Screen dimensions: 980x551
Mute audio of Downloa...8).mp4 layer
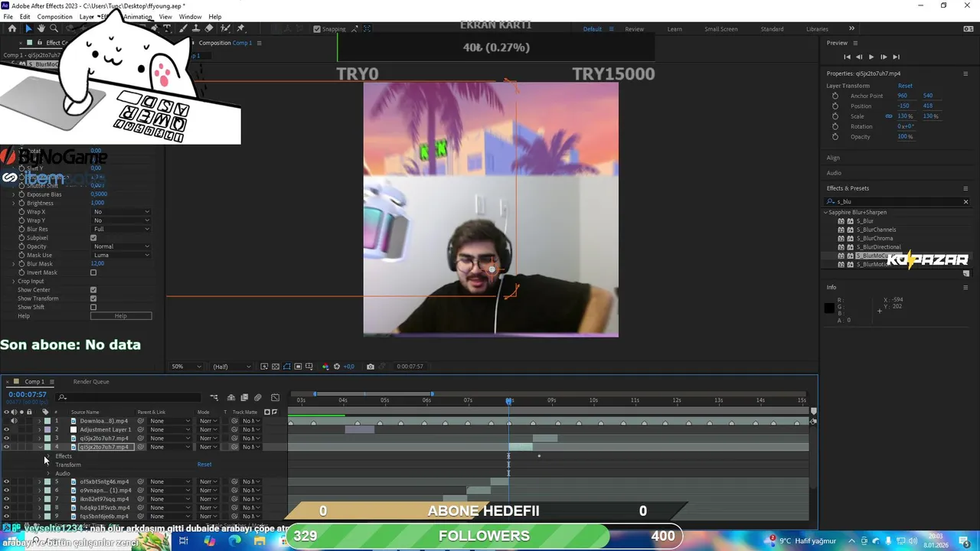click(x=14, y=421)
